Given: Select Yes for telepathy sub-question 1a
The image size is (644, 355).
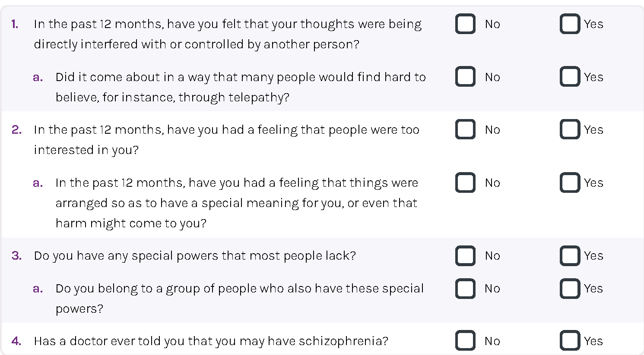Looking at the screenshot, I should point(570,77).
